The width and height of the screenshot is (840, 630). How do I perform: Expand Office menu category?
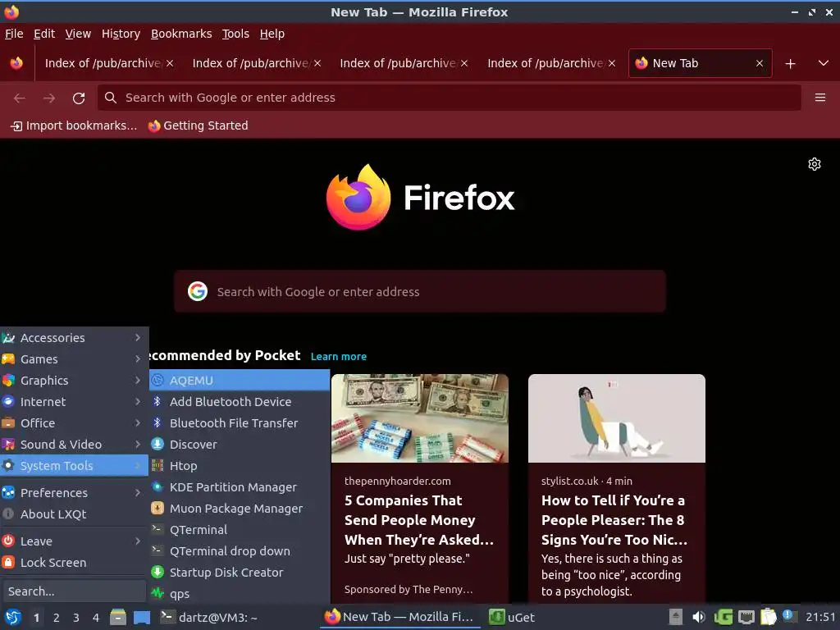[74, 423]
